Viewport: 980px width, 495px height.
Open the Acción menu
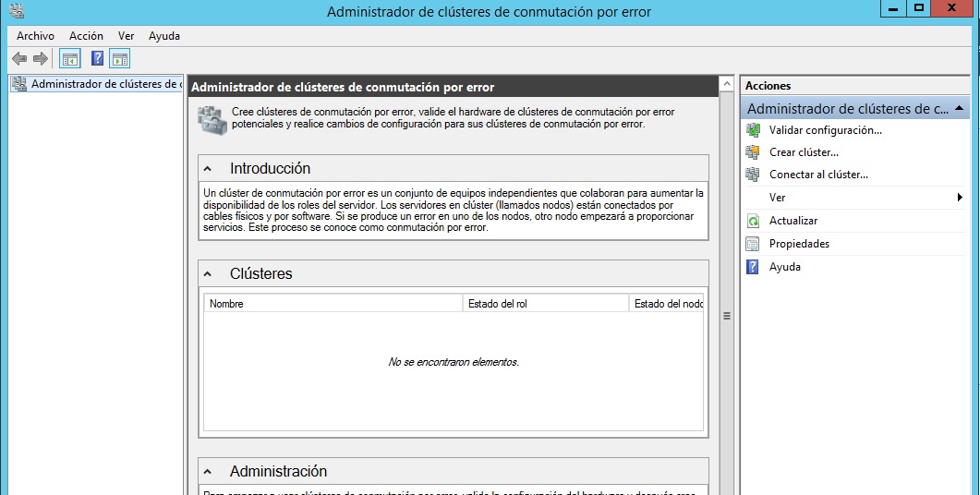86,36
